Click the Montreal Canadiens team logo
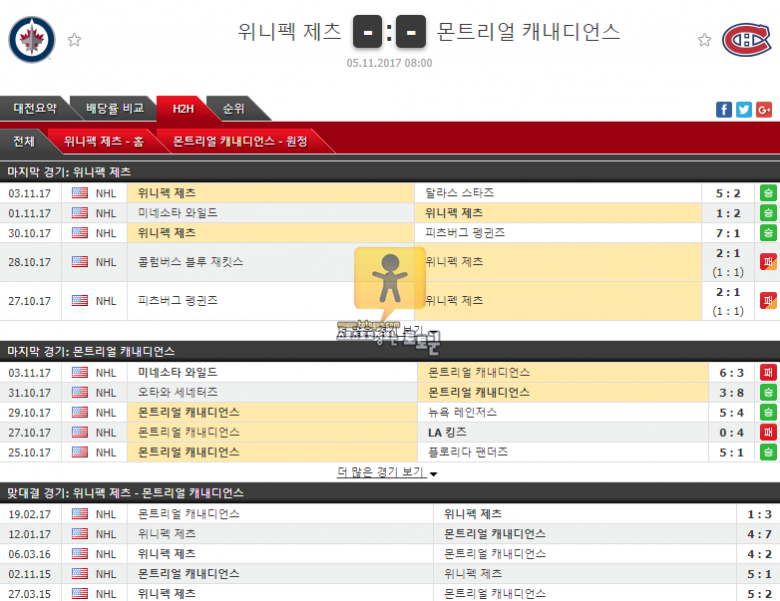780x601 pixels. coord(747,39)
